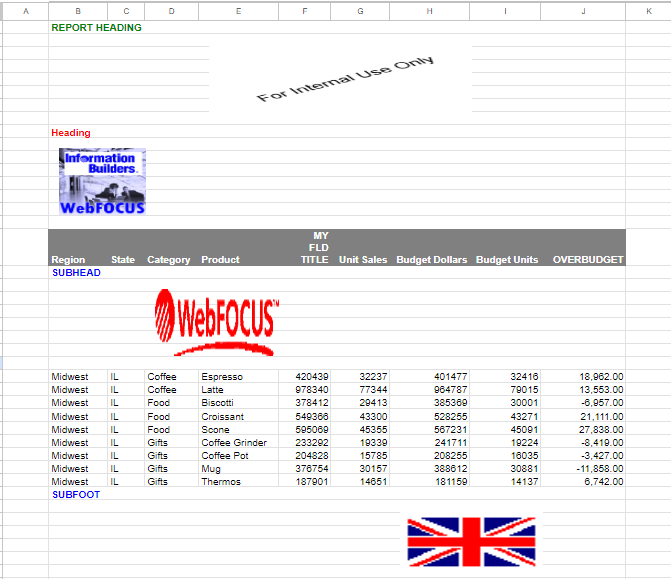Click the Budget Dollars column title

pos(432,260)
